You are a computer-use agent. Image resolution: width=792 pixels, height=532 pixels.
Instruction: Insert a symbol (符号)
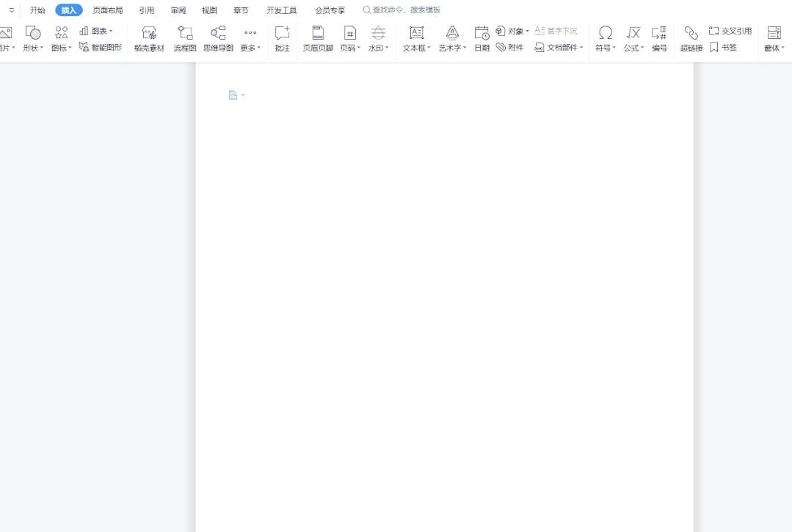[x=605, y=39]
